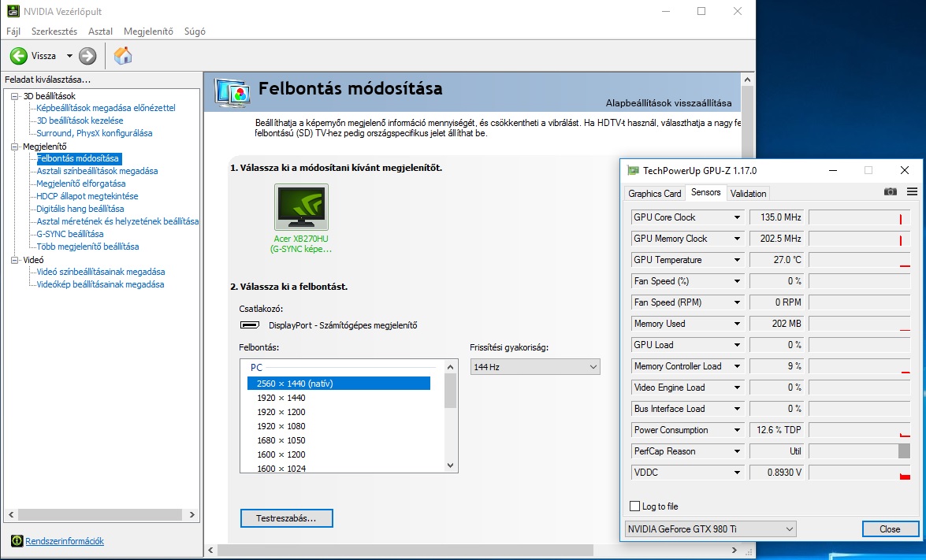The width and height of the screenshot is (926, 560).
Task: Select the Sensors tab in GPU-Z
Action: pyautogui.click(x=705, y=192)
